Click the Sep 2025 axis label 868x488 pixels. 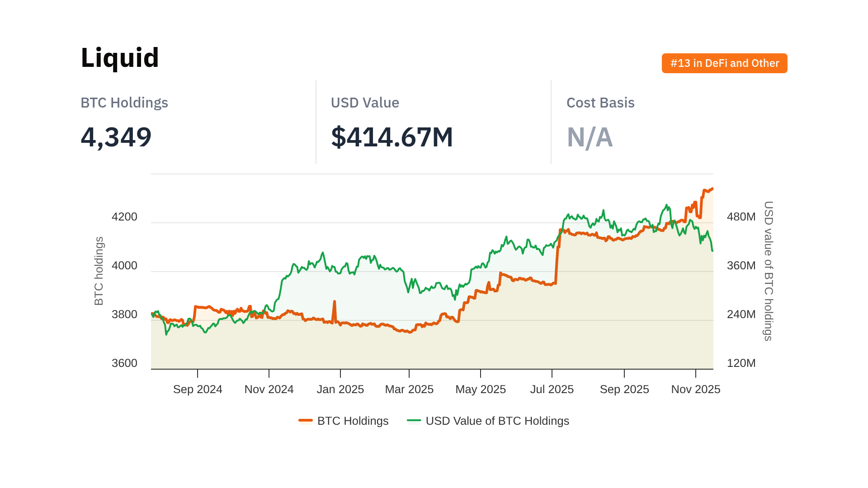point(624,389)
